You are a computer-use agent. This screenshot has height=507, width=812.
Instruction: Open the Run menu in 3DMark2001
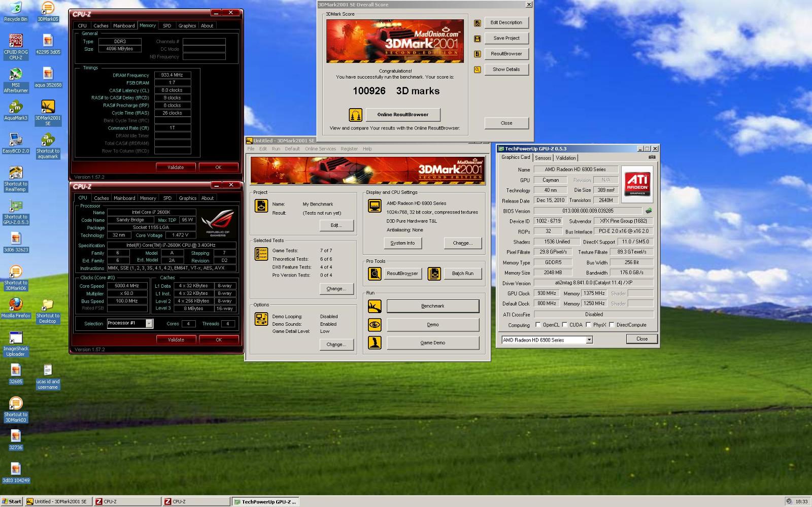click(x=276, y=149)
